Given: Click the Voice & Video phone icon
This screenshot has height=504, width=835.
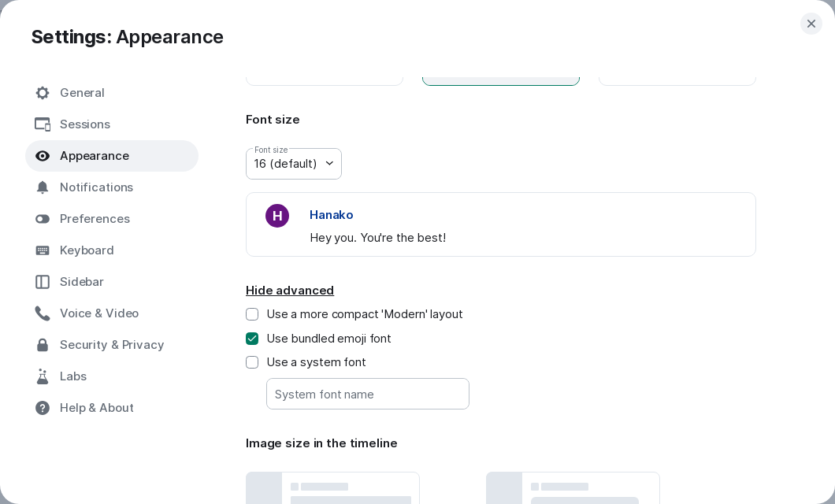Looking at the screenshot, I should point(43,313).
